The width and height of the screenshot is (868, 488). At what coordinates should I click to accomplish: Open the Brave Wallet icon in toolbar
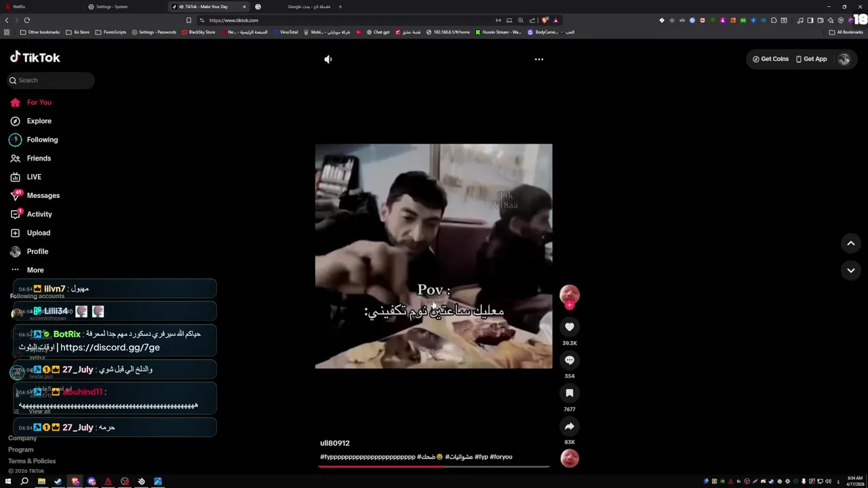(x=821, y=20)
